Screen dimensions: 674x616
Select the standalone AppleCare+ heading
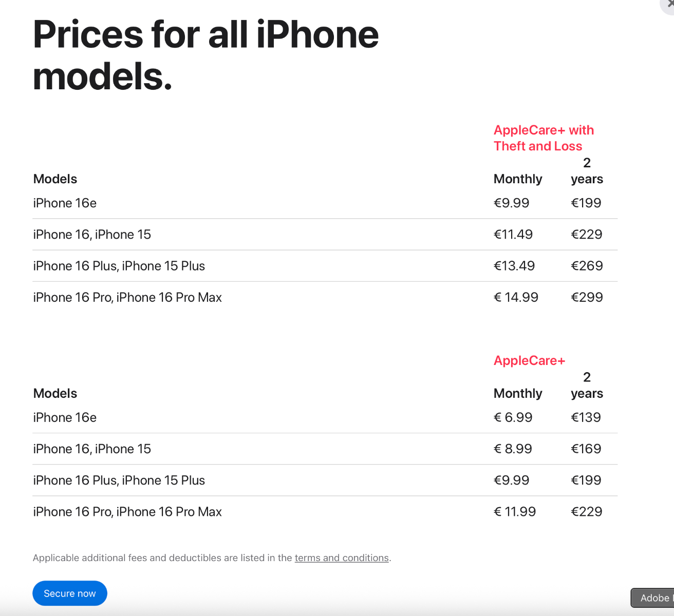point(529,361)
